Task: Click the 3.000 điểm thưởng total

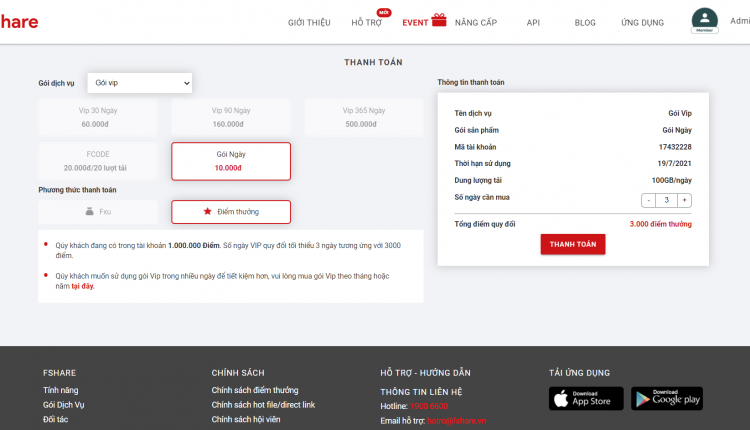Action: 661,224
